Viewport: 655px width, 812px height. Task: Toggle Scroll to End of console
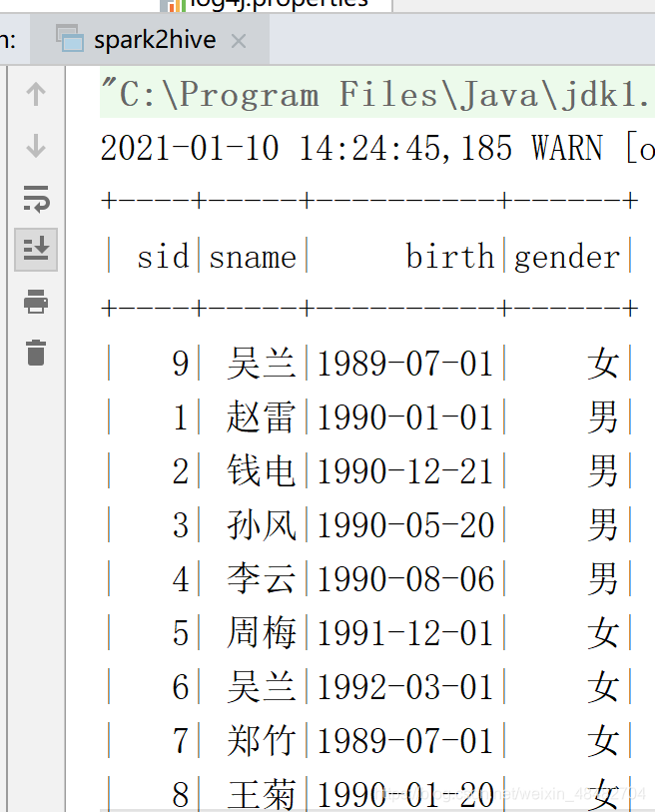tap(36, 249)
